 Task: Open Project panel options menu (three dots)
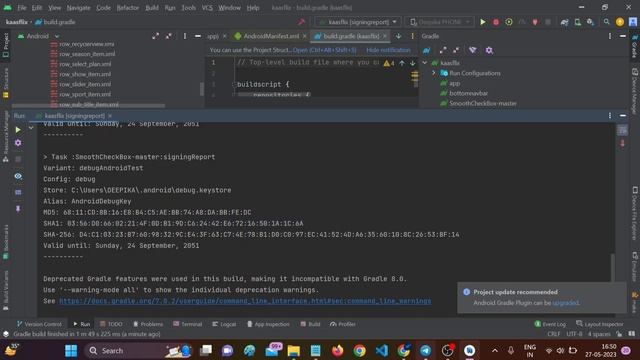point(185,36)
